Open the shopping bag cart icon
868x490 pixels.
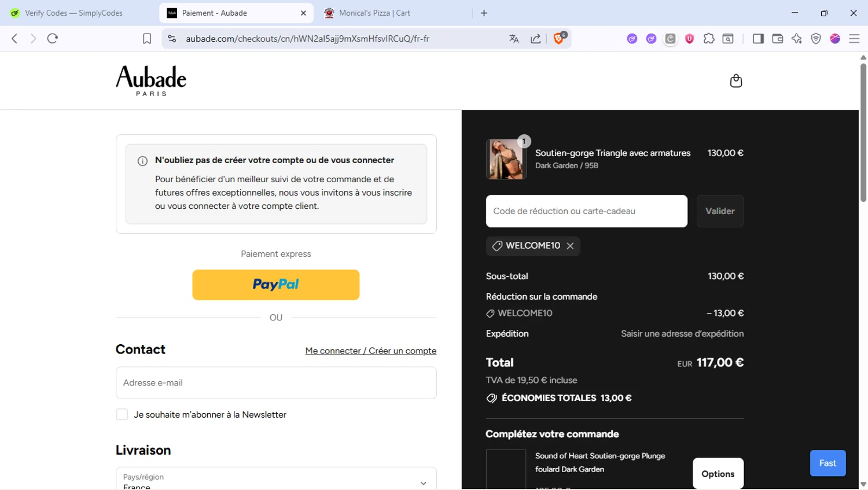click(x=735, y=80)
